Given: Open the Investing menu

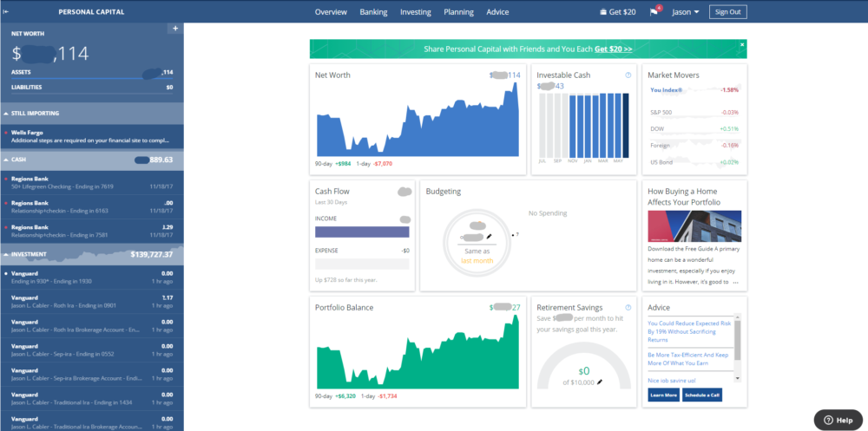Looking at the screenshot, I should (416, 11).
